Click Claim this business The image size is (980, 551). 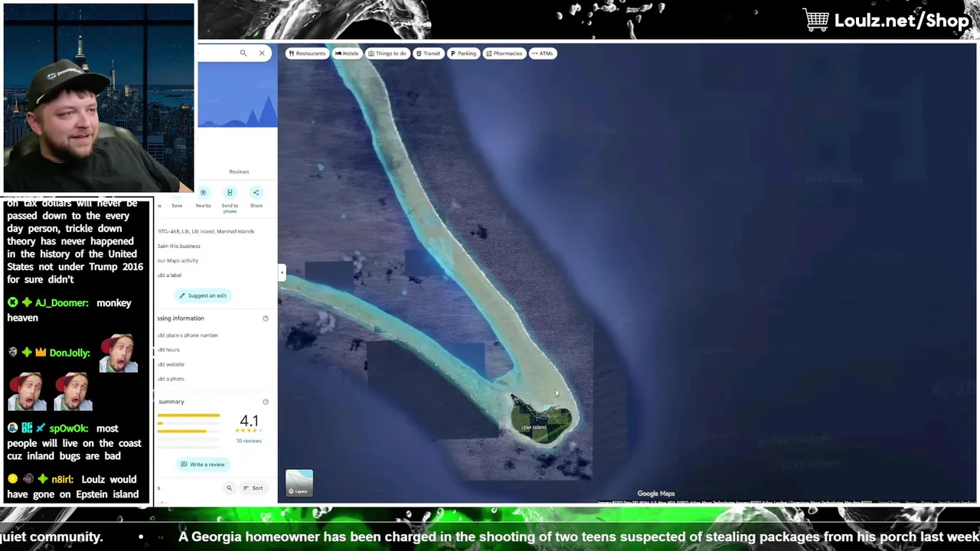(179, 246)
